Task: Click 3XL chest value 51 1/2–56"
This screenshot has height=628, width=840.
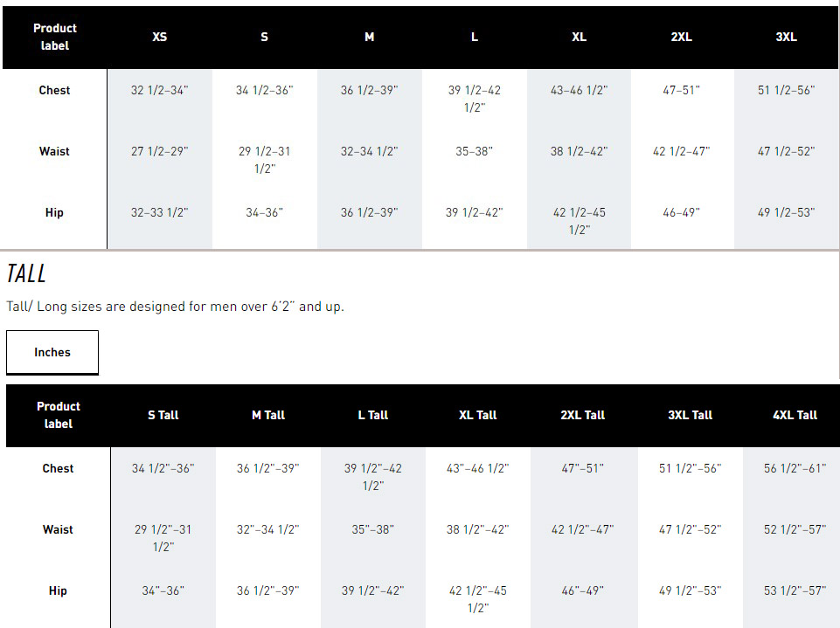Action: tap(787, 90)
